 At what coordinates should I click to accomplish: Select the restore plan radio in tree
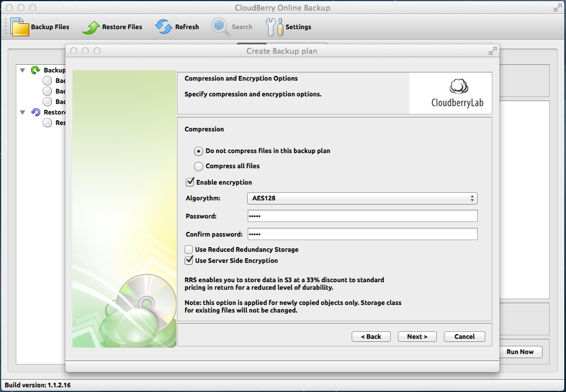pos(47,123)
